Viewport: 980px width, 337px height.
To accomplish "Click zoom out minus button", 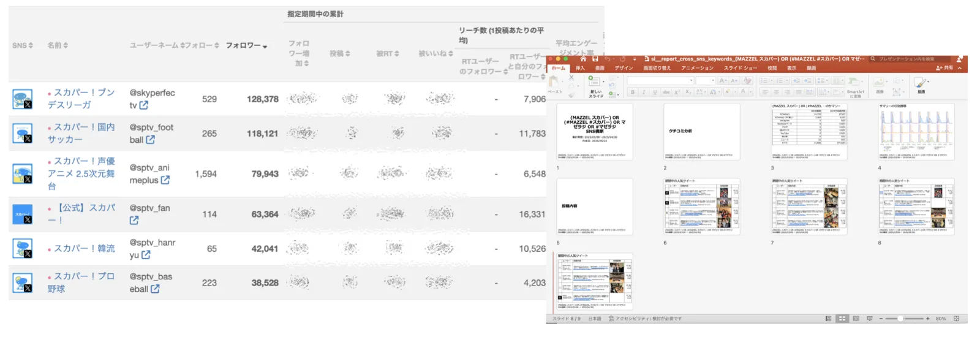I will tap(881, 319).
